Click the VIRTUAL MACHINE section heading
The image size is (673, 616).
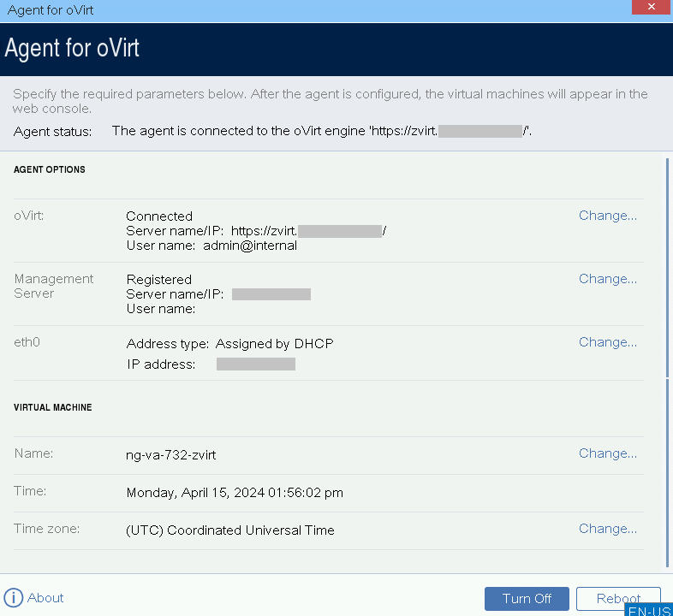53,407
